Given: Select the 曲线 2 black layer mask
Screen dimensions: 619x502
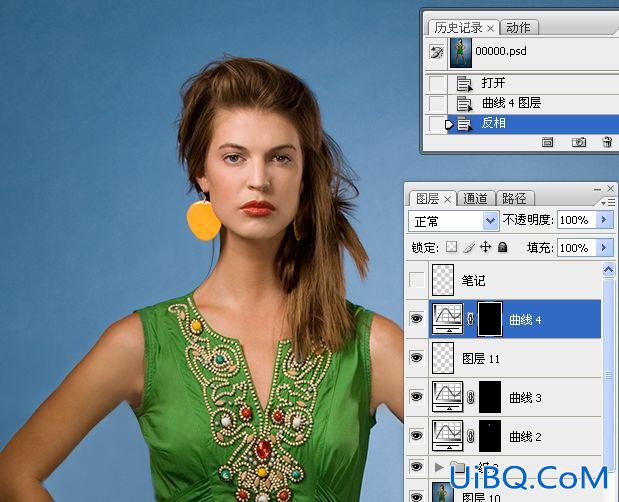Looking at the screenshot, I should (x=490, y=436).
